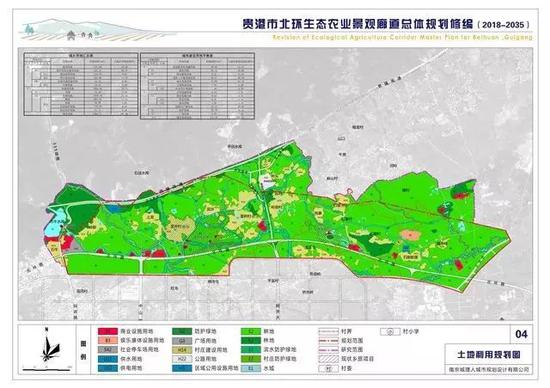Click the hatched 现状 project legend pattern
Image resolution: width=550 pixels, height=388 pixels.
pyautogui.click(x=329, y=359)
